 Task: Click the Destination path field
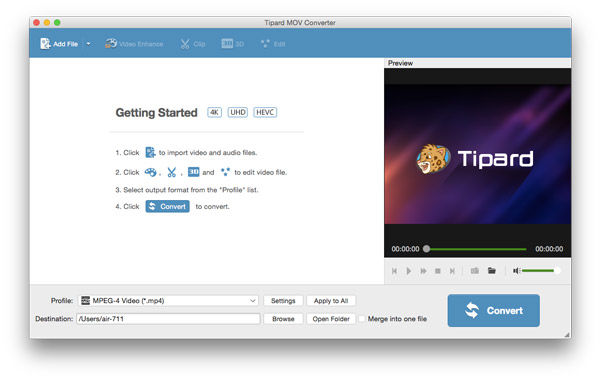[168, 319]
